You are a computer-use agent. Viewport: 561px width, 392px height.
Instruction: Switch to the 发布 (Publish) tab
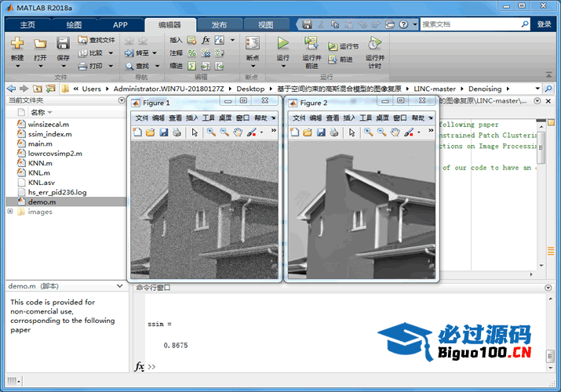(x=220, y=24)
